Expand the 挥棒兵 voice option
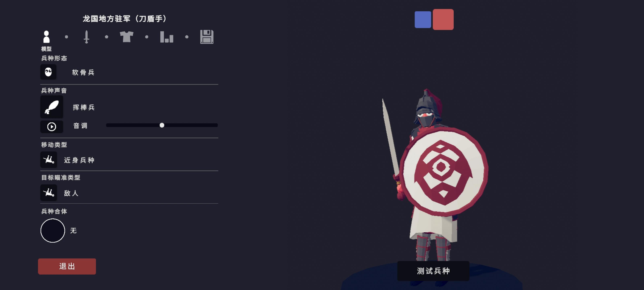 84,107
